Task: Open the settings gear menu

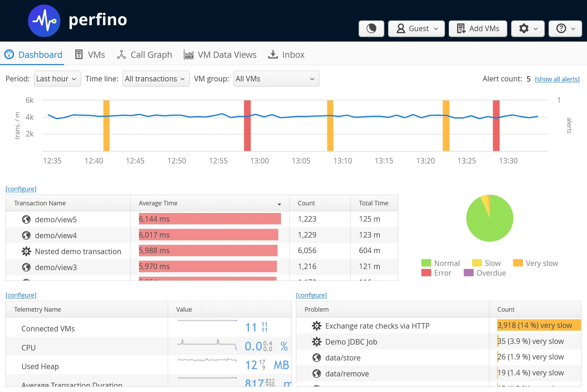Action: coord(527,28)
